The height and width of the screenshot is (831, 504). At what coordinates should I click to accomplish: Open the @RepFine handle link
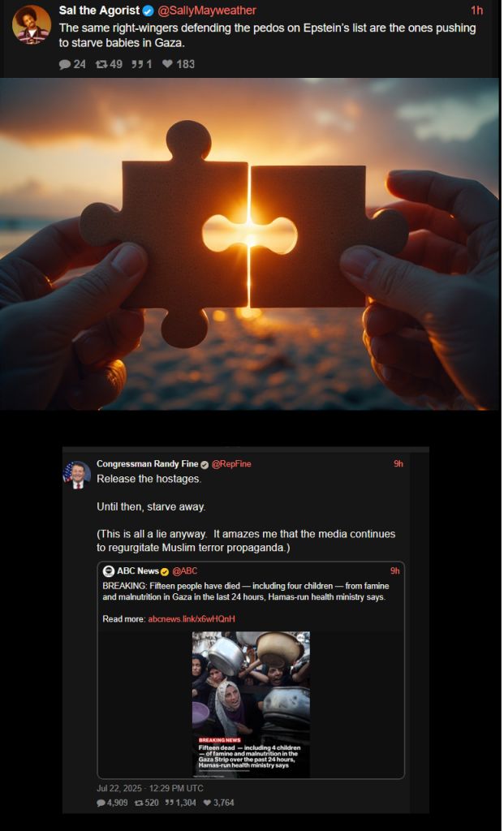(x=231, y=463)
